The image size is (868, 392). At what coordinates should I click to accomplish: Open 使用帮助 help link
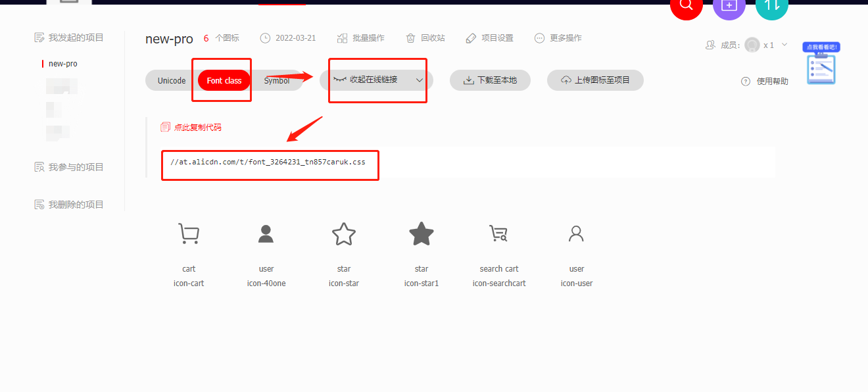772,82
